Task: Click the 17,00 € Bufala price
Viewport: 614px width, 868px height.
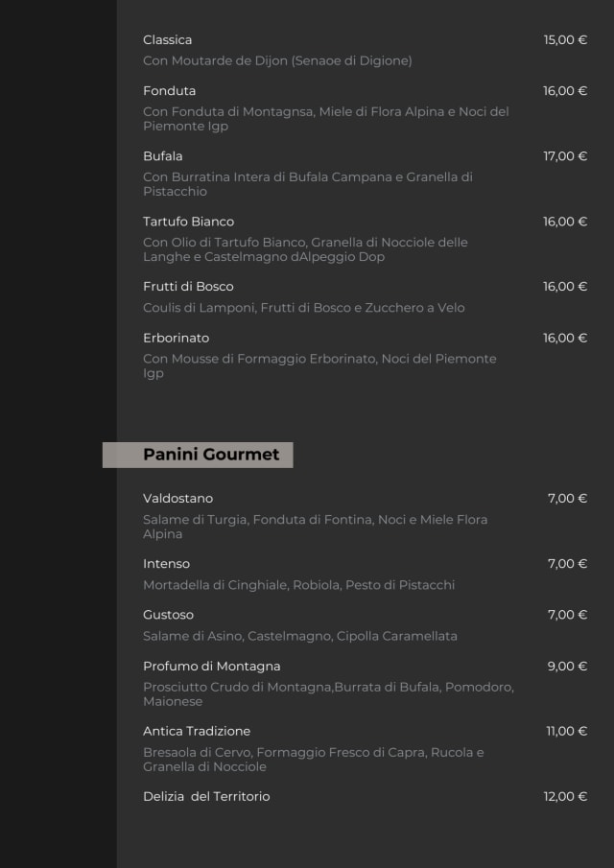Action: (x=565, y=156)
